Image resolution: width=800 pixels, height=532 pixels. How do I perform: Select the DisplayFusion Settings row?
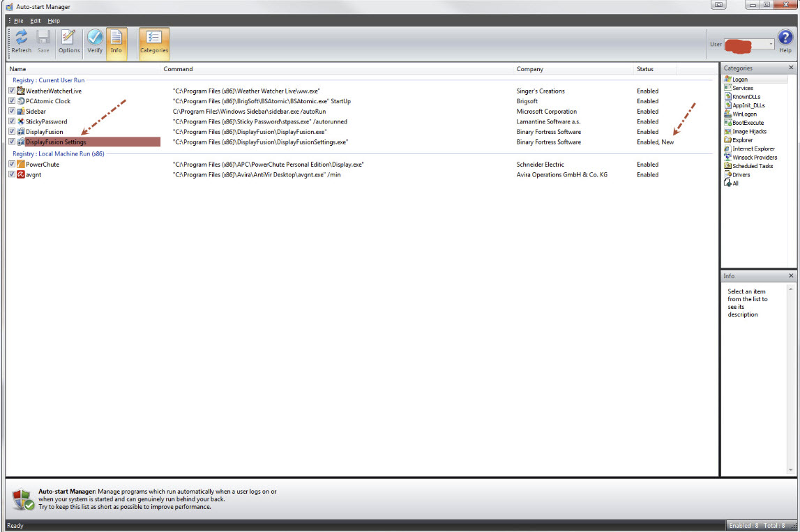[x=56, y=142]
